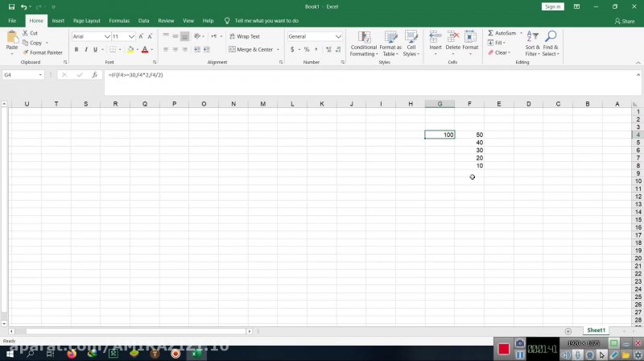The image size is (644, 361).
Task: Open the Sort & Filter tool
Action: (x=532, y=44)
